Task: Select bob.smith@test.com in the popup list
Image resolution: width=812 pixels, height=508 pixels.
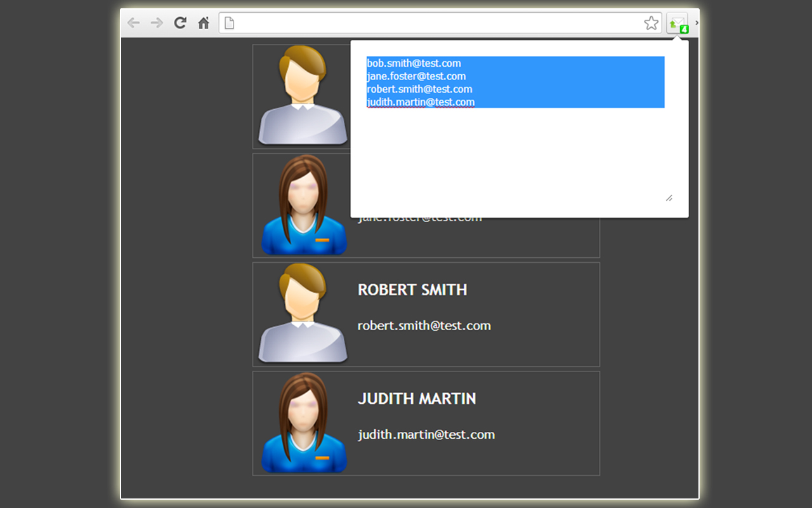Action: 413,63
